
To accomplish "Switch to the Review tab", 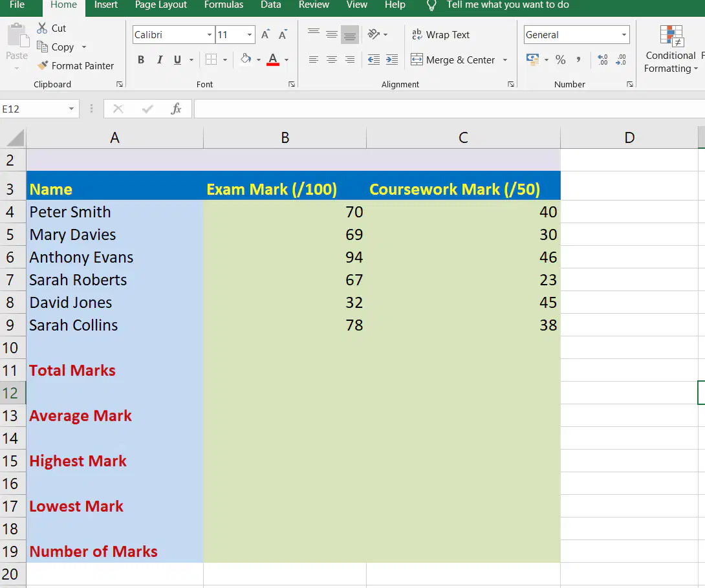I will tap(314, 5).
